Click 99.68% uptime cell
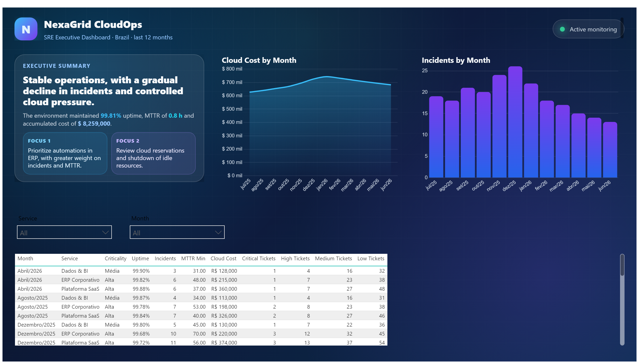The width and height of the screenshot is (639, 364). pyautogui.click(x=141, y=334)
